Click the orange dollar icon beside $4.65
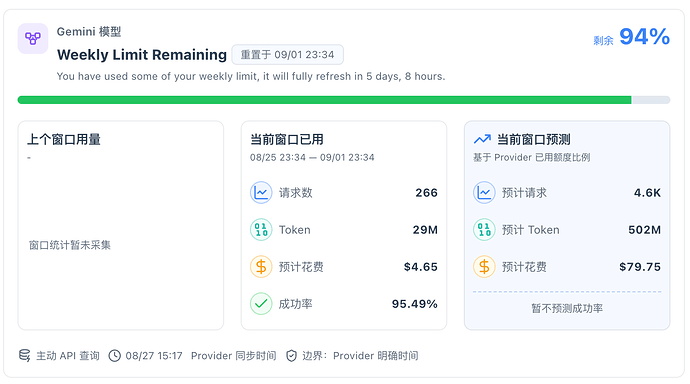This screenshot has height=384, width=690. [261, 267]
